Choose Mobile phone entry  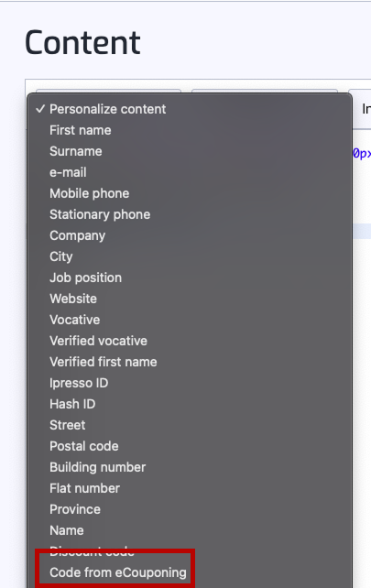190,193
